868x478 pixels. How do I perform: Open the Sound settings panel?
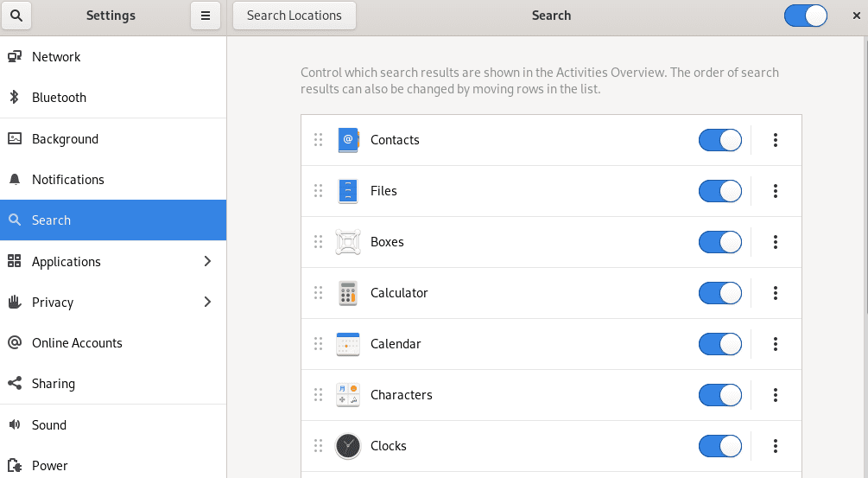tap(113, 424)
